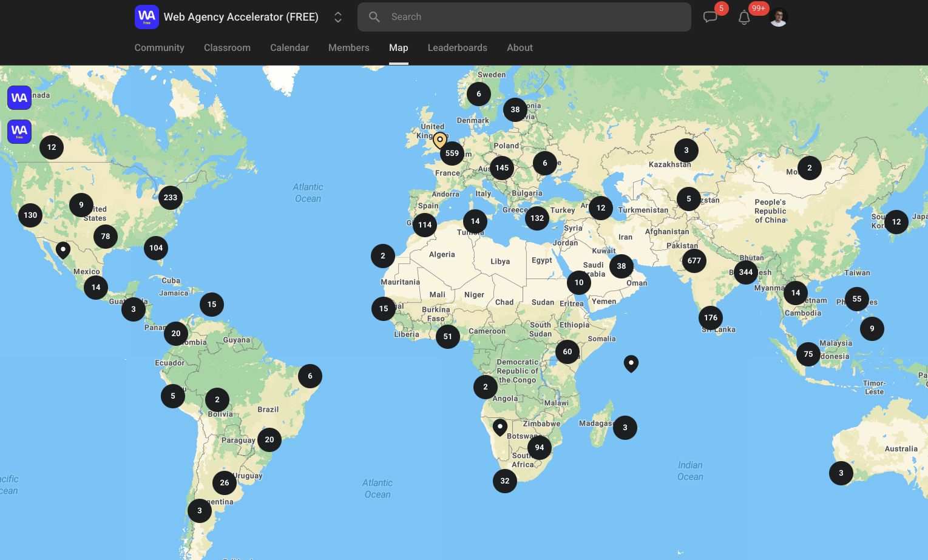Open your profile avatar in the top right
The width and height of the screenshot is (928, 560).
[778, 16]
